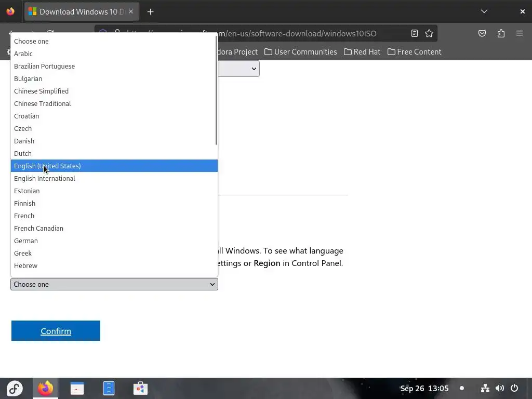Choose Finnish from the language list
This screenshot has width=532, height=399.
tap(114, 204)
